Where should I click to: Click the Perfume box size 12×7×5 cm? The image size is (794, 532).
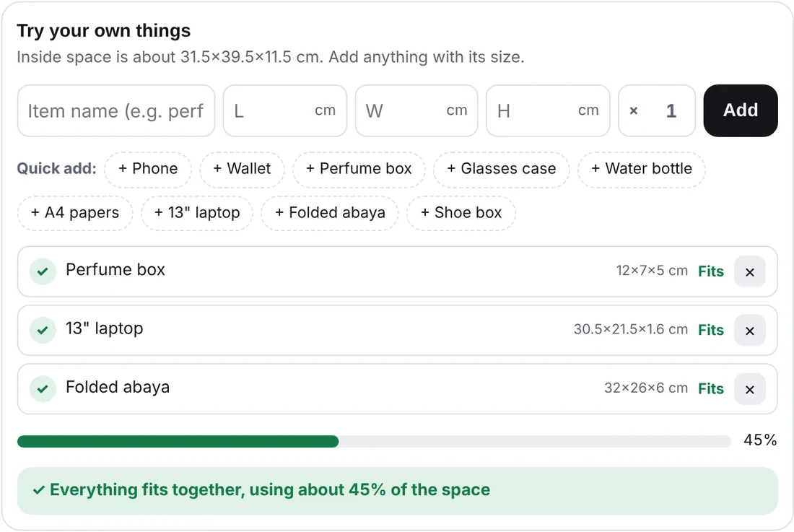[652, 271]
